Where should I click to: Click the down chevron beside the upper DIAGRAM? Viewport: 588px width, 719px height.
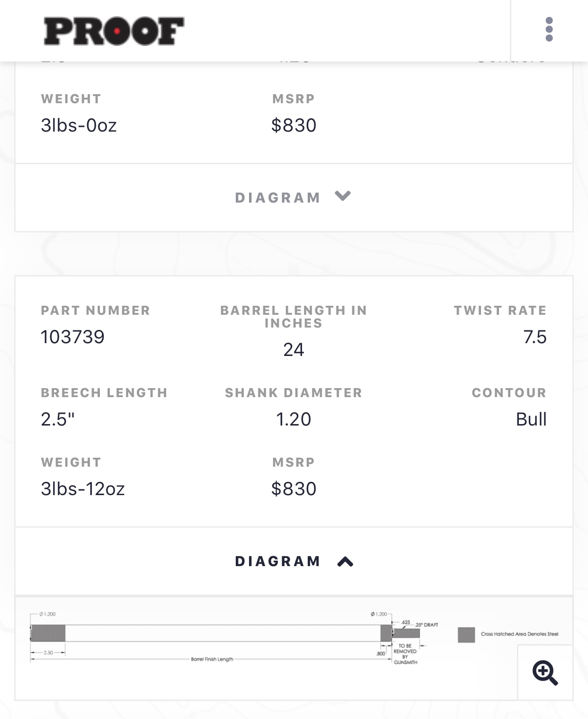click(343, 196)
